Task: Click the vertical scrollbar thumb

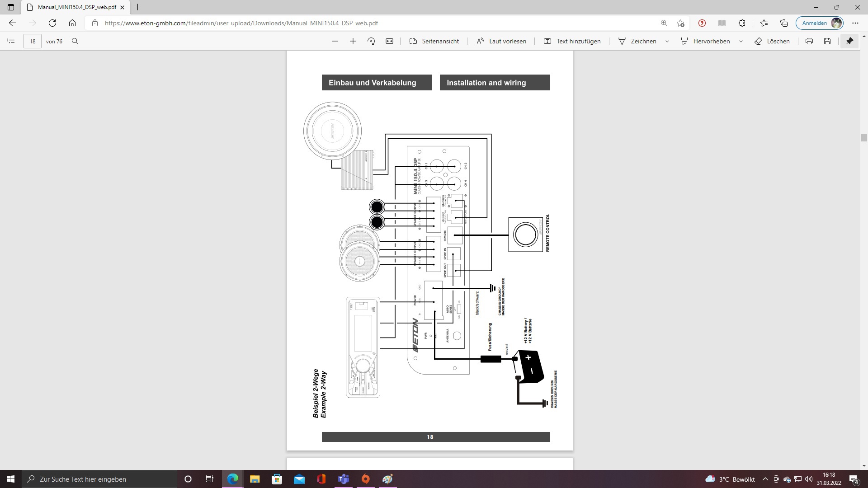Action: (864, 138)
